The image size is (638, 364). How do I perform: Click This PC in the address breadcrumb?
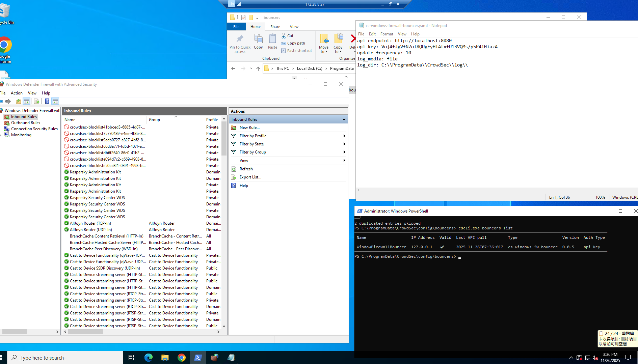pos(283,68)
